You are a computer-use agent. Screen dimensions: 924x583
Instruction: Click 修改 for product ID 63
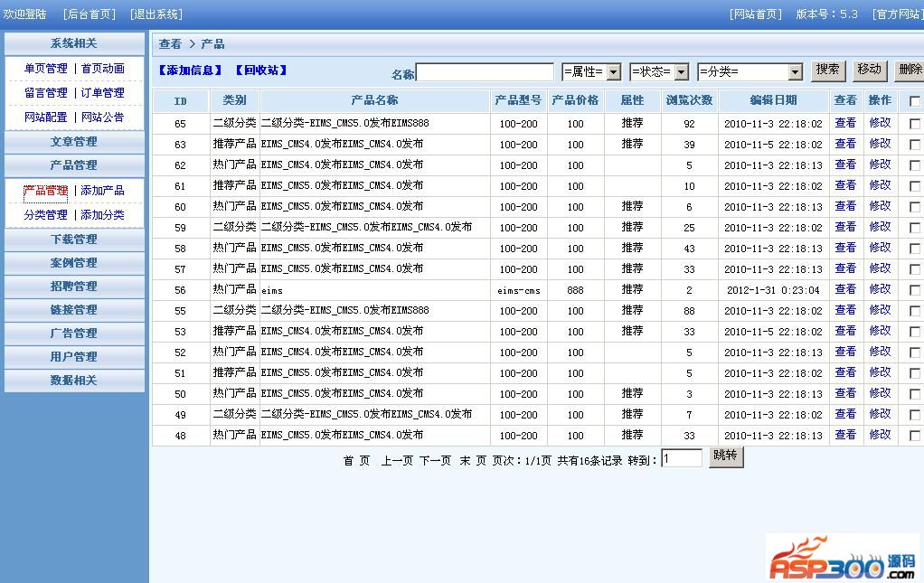(x=880, y=144)
